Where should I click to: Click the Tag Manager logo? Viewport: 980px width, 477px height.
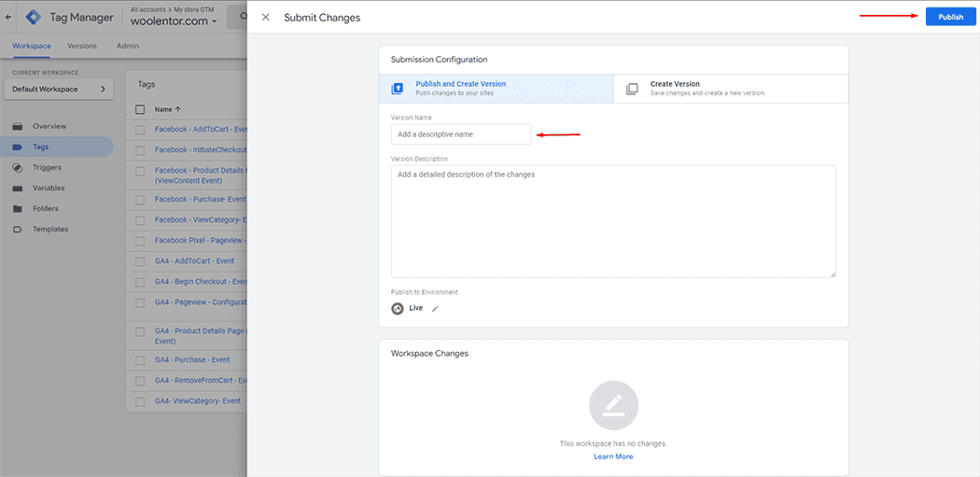pos(34,18)
